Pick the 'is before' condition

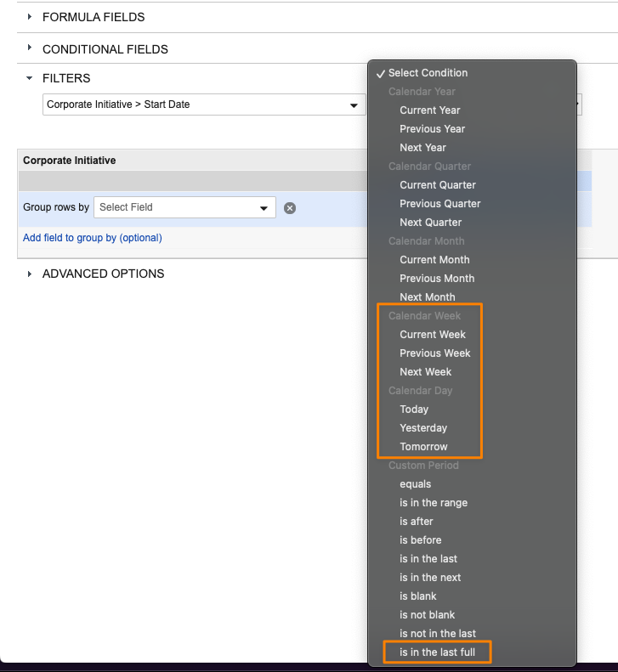click(420, 540)
